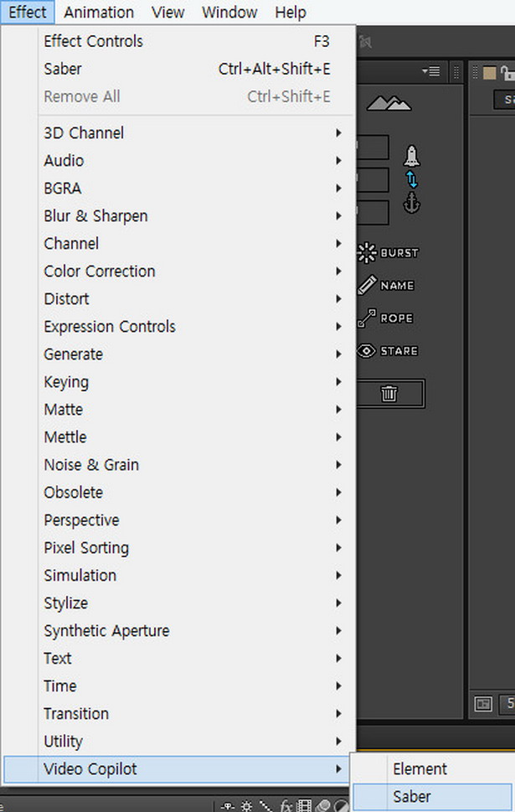This screenshot has width=515, height=812.
Task: Expand the Blur & Sharpen submenu
Action: tap(179, 216)
